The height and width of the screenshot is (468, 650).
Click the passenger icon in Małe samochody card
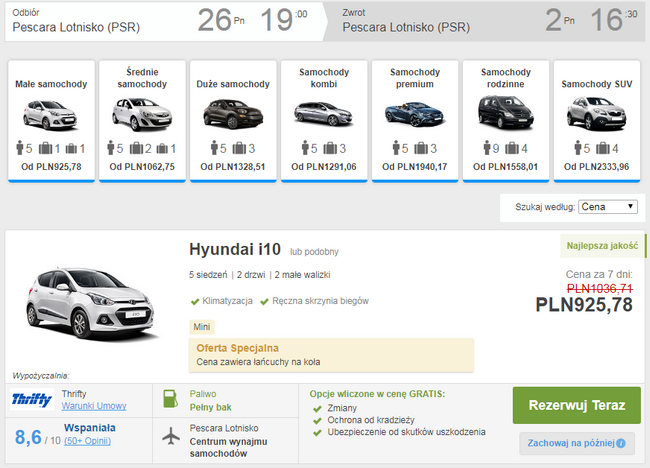19,148
